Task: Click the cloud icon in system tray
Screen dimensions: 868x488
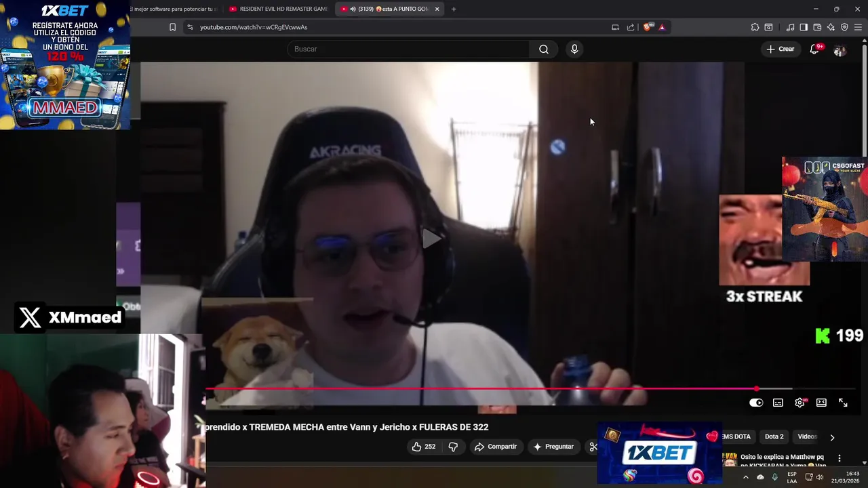Action: [x=760, y=477]
